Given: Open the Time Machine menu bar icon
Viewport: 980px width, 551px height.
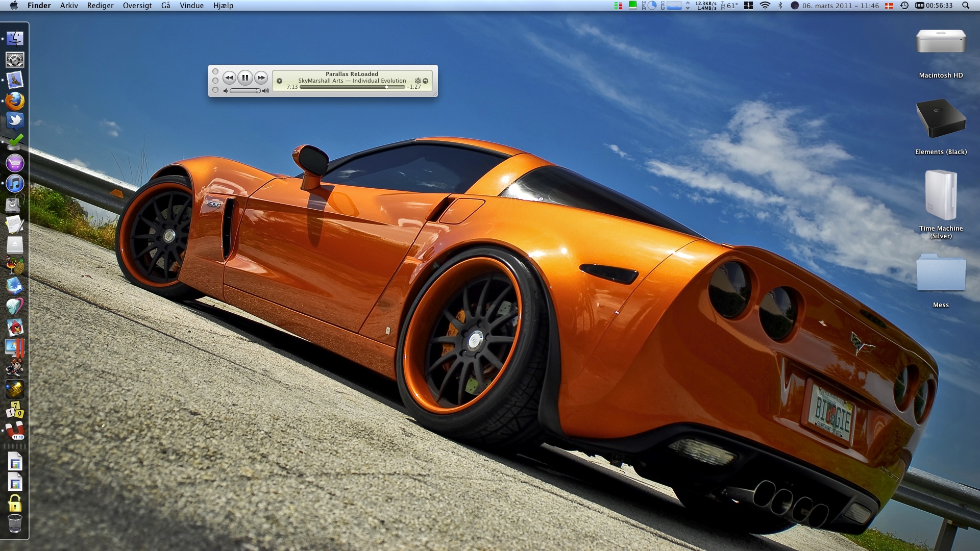Looking at the screenshot, I should 904,6.
